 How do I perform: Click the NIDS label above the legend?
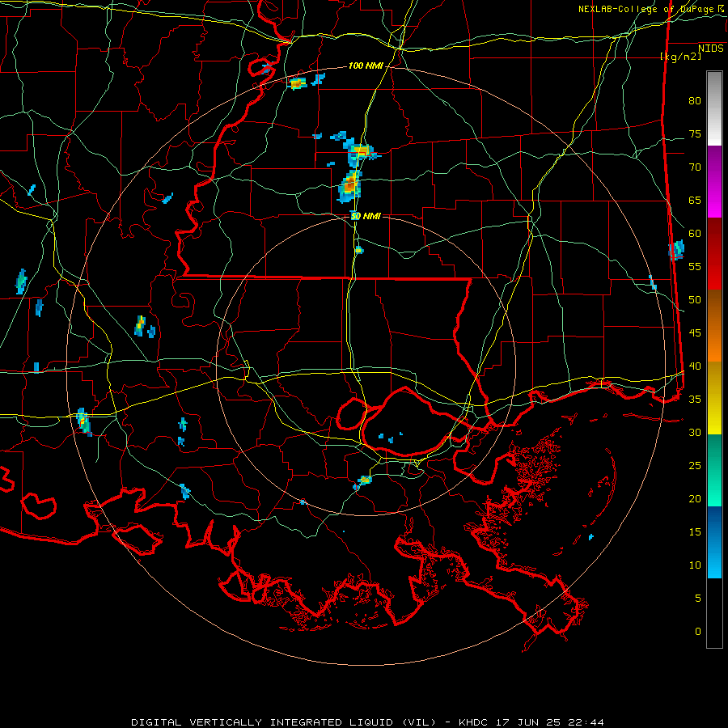pos(711,49)
